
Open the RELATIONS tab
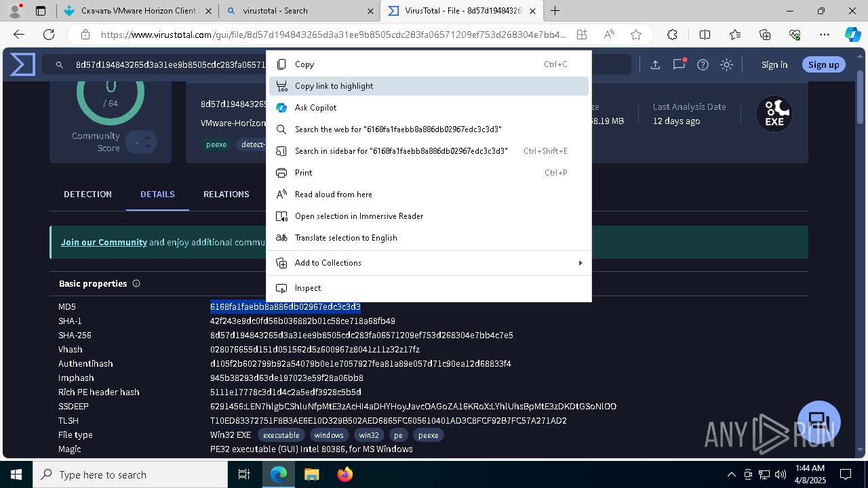(x=226, y=195)
